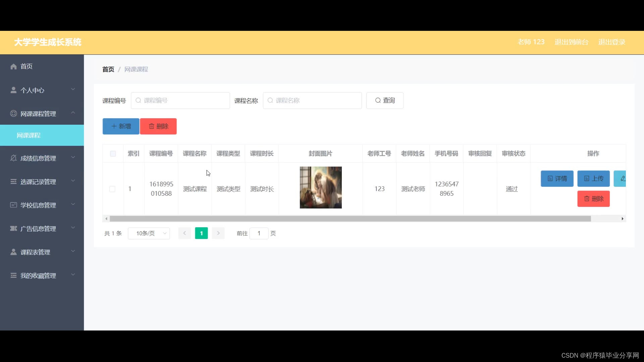The image size is (644, 362).
Task: Click the 退出登录 logout link
Action: click(x=611, y=42)
